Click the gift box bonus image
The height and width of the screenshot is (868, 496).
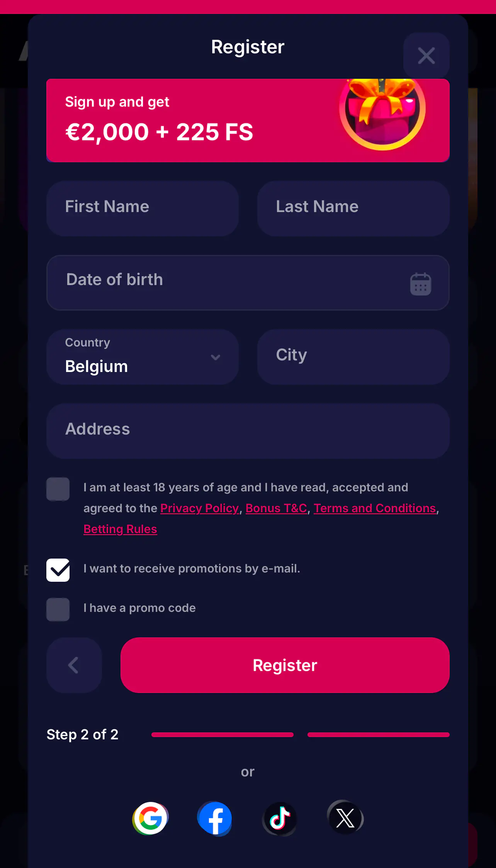pyautogui.click(x=382, y=114)
